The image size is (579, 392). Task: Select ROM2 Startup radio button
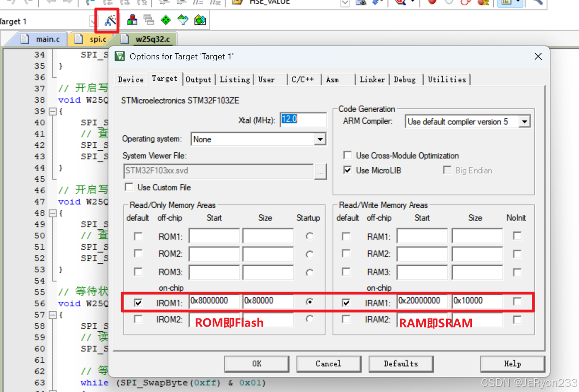309,254
